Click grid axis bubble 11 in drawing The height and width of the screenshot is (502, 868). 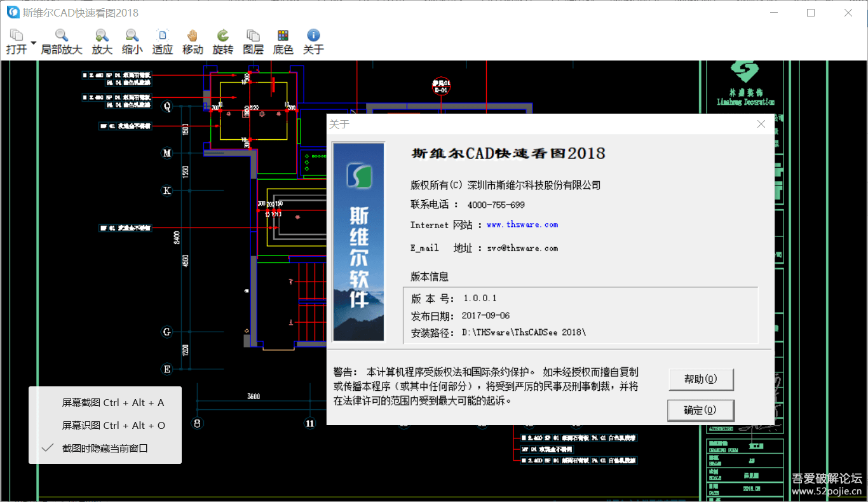click(310, 423)
